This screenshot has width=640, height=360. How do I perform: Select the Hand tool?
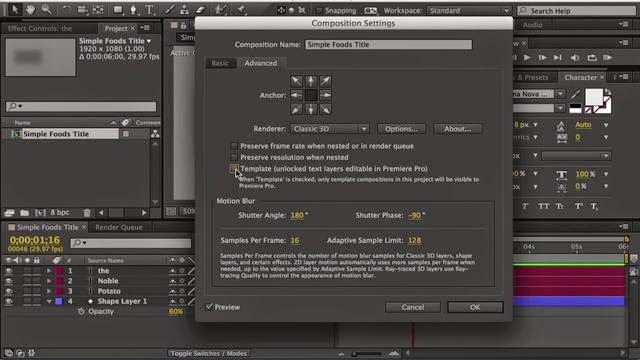pos(30,9)
